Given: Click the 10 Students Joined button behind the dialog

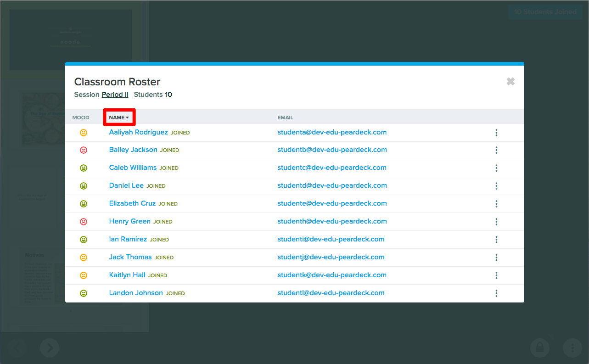Looking at the screenshot, I should click(x=545, y=12).
